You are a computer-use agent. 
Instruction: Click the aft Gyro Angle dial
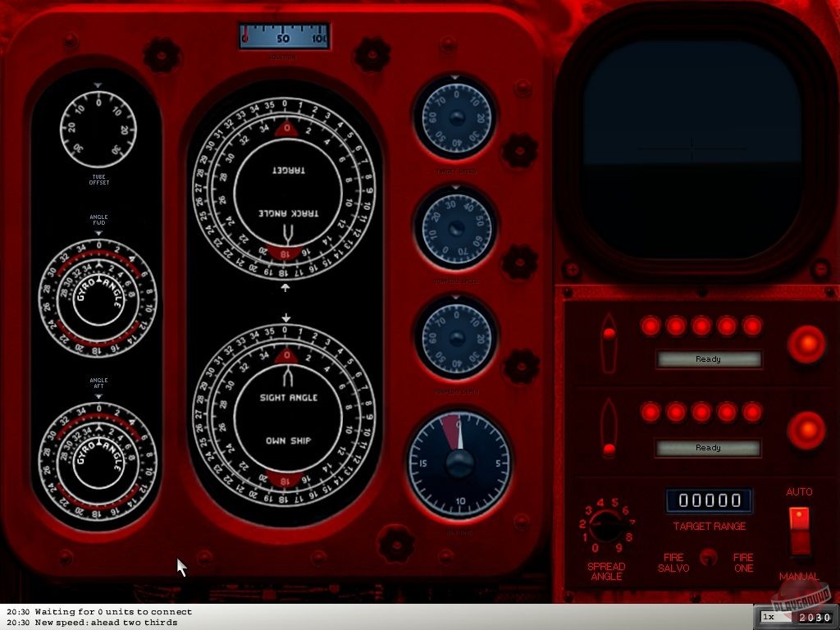(x=98, y=451)
